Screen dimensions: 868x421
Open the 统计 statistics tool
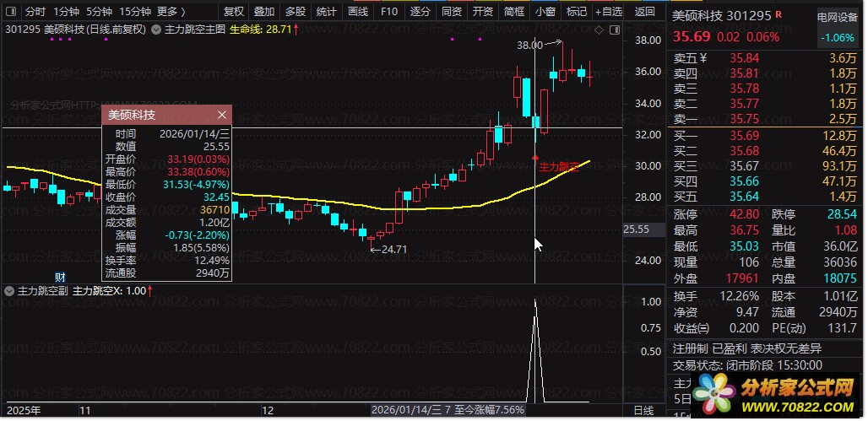point(327,11)
